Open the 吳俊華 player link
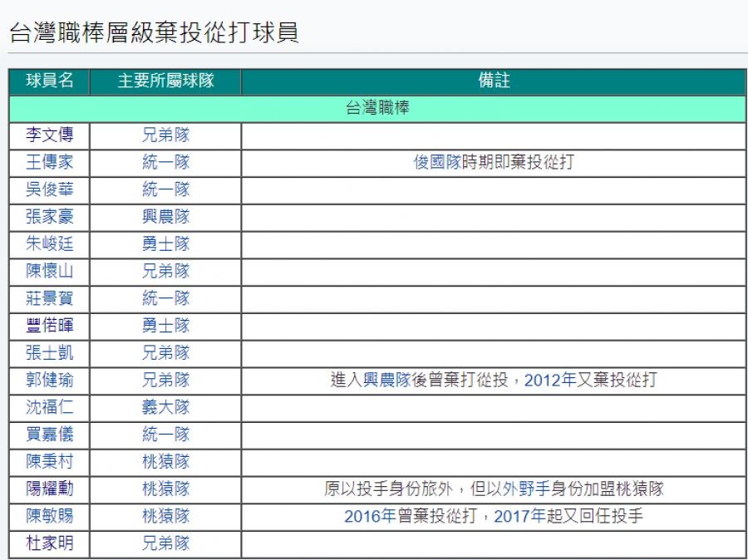748x560 pixels. [50, 189]
